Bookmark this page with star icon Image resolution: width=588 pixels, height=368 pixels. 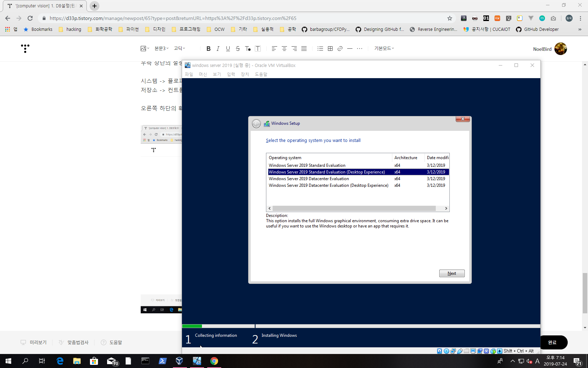[x=450, y=18]
